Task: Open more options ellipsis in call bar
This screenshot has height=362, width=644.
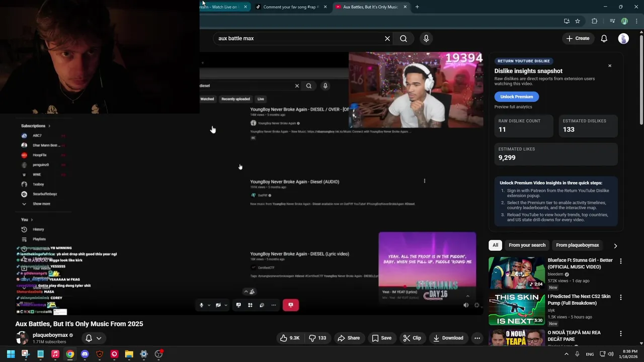Action: 274,305
